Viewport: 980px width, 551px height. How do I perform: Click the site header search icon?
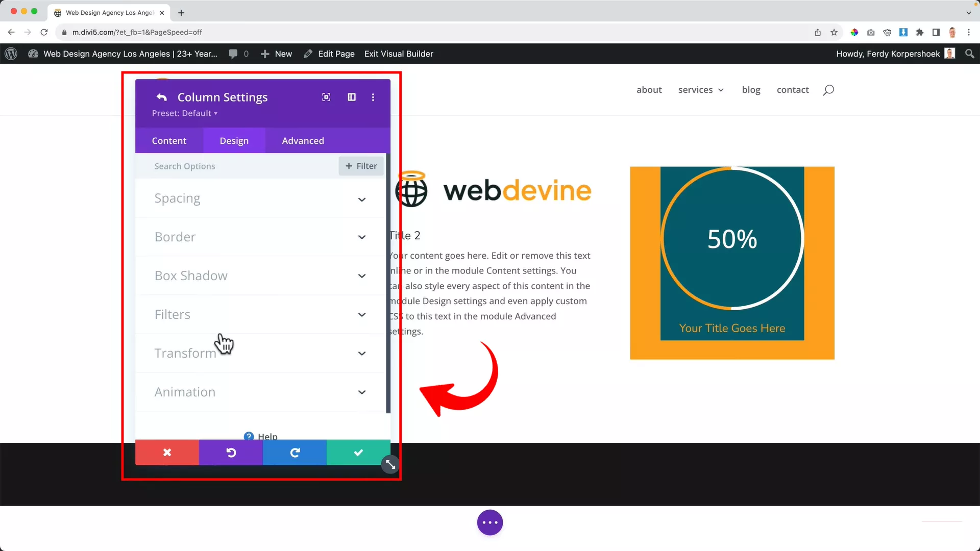[x=828, y=90]
